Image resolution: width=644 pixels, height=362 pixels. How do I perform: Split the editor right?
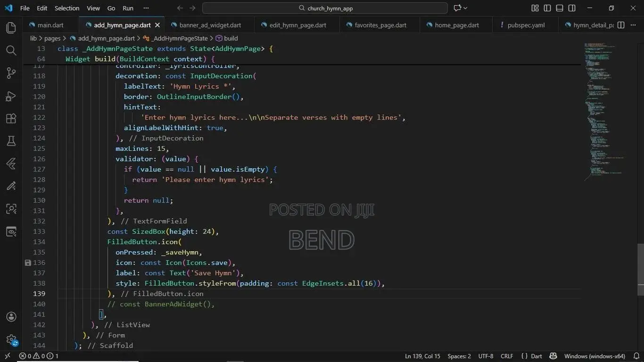tap(621, 25)
